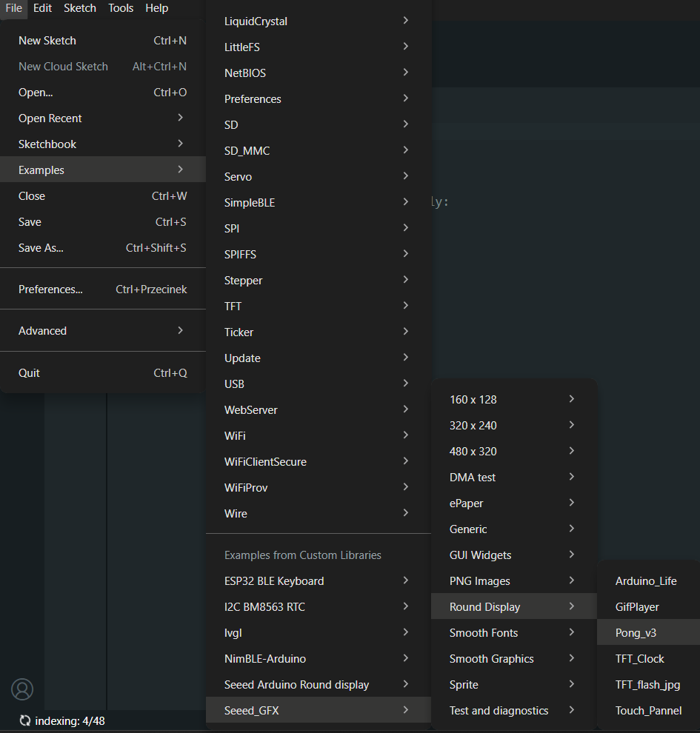Click the user account profile icon

click(22, 689)
